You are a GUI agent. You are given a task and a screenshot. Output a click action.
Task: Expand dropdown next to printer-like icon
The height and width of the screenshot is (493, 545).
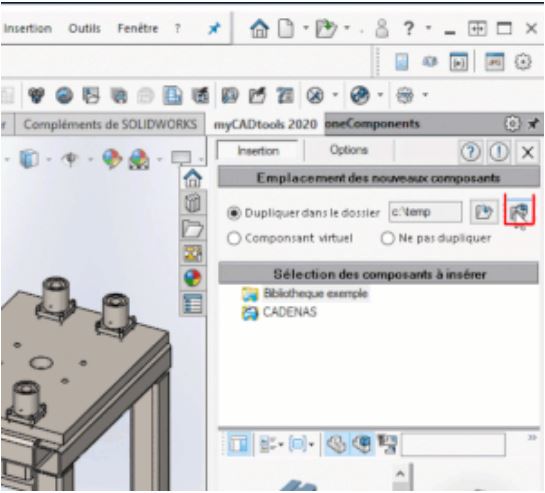pos(425,94)
